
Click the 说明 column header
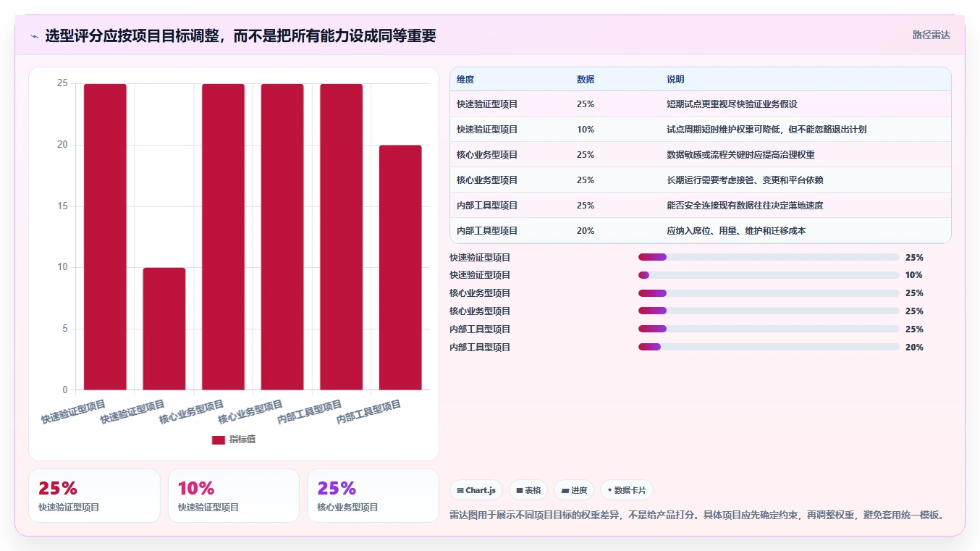point(675,80)
